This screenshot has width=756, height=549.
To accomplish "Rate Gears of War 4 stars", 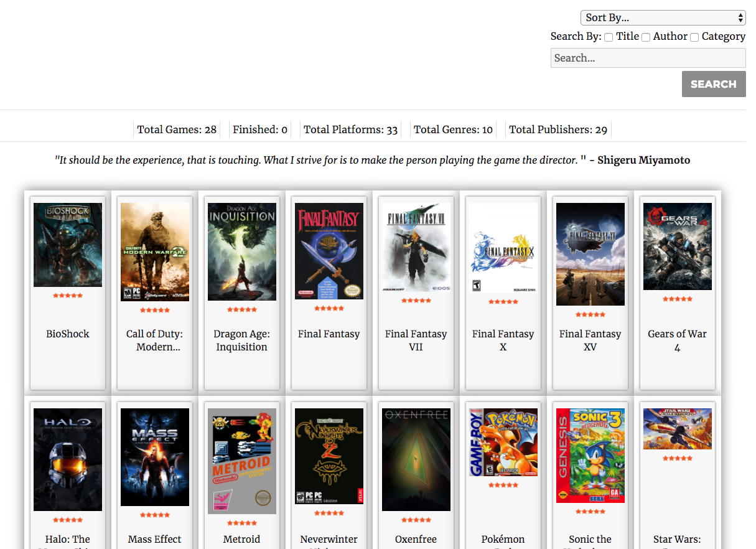I will tap(678, 299).
